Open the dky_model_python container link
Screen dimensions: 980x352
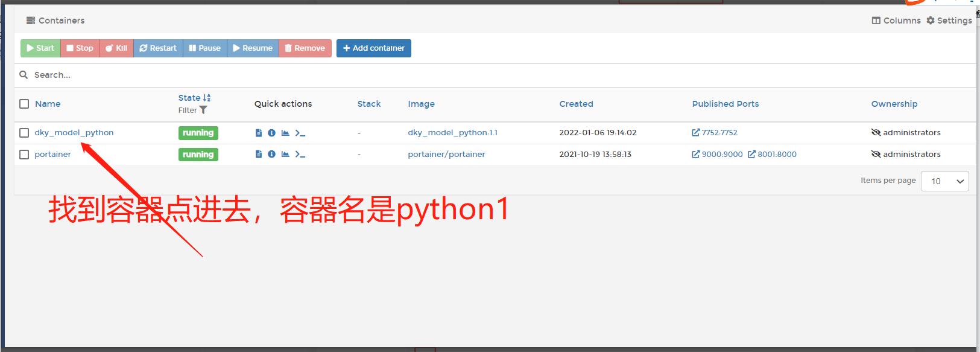coord(74,133)
